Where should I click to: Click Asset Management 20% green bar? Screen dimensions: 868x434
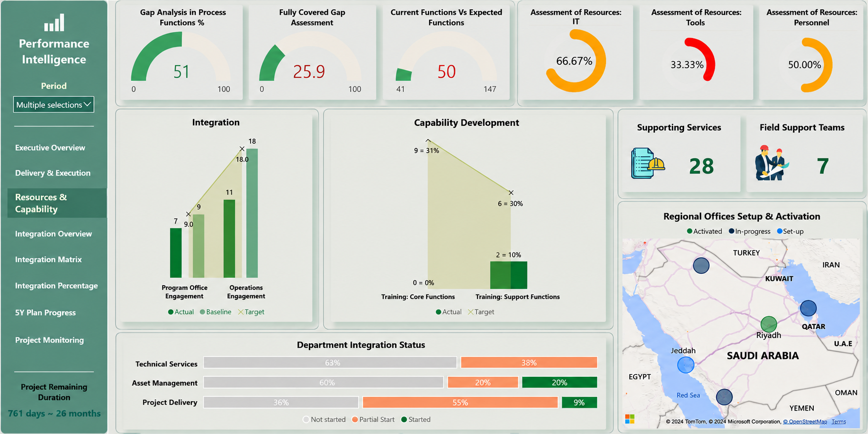(x=560, y=382)
